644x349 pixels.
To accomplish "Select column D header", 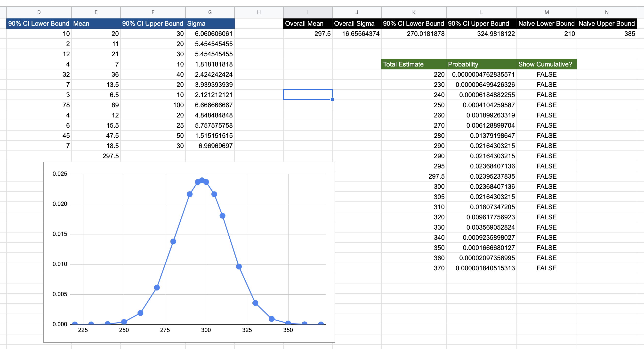I will pyautogui.click(x=39, y=12).
